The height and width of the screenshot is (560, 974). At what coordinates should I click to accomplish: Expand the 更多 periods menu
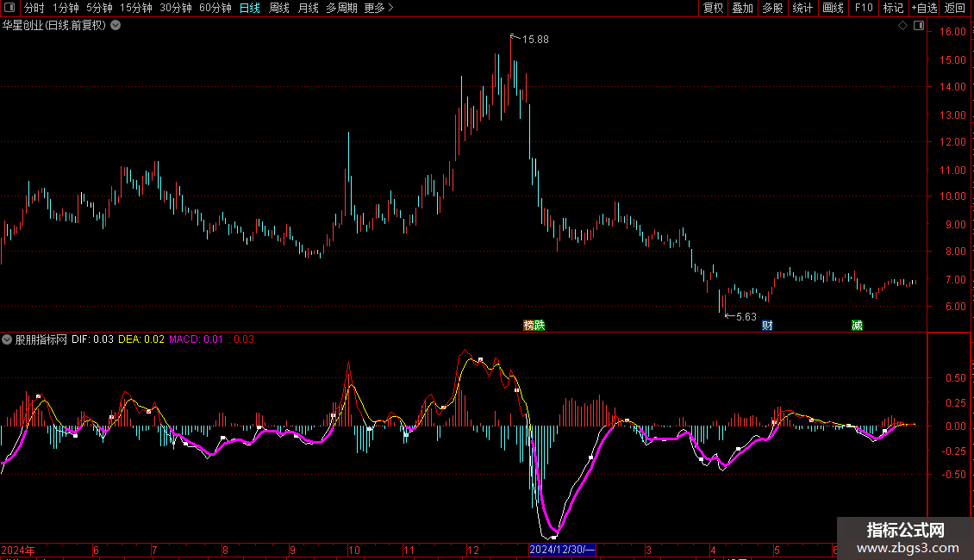pyautogui.click(x=378, y=8)
